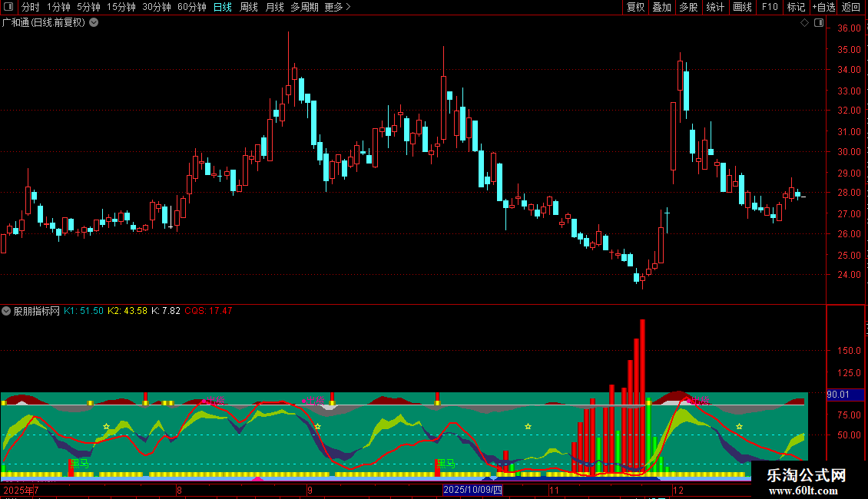The image size is (868, 499).
Task: Select the 60分钟 period
Action: [x=192, y=7]
